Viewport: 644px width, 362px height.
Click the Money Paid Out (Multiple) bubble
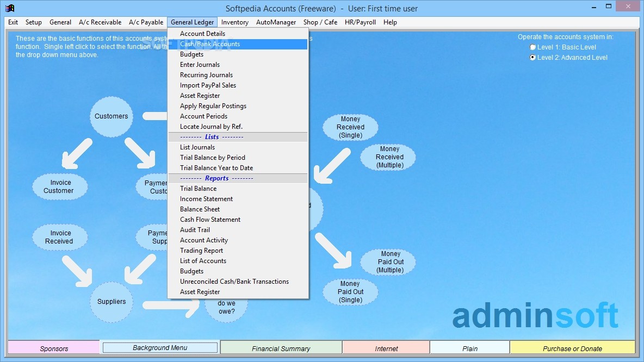point(388,262)
